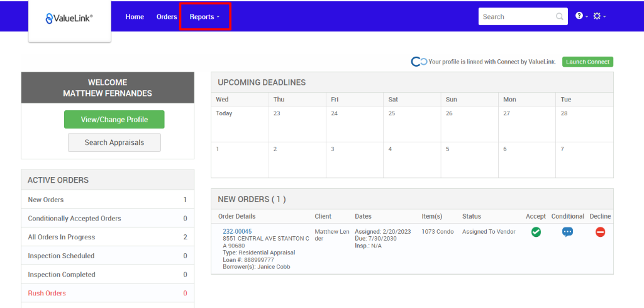Click the 'Due: 7/30/2030' date text
The width and height of the screenshot is (644, 308).
(x=377, y=239)
